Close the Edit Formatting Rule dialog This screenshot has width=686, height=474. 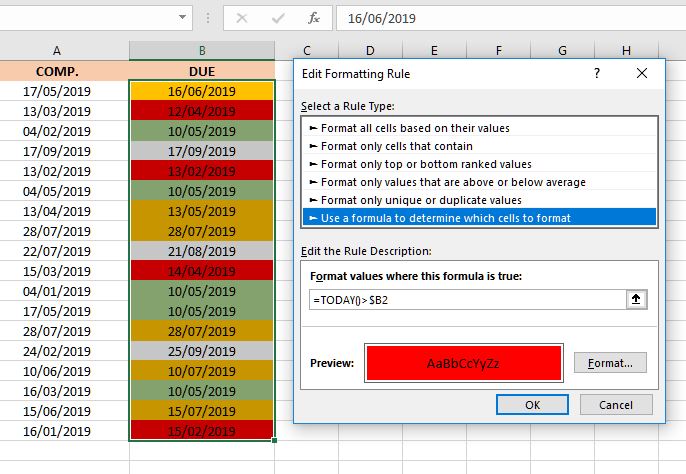pyautogui.click(x=642, y=73)
